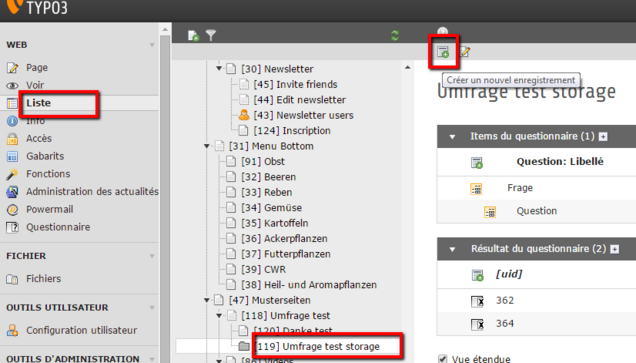Select [119] Umfrage test storage folder
Viewport: 636px width, 363px height.
(318, 346)
